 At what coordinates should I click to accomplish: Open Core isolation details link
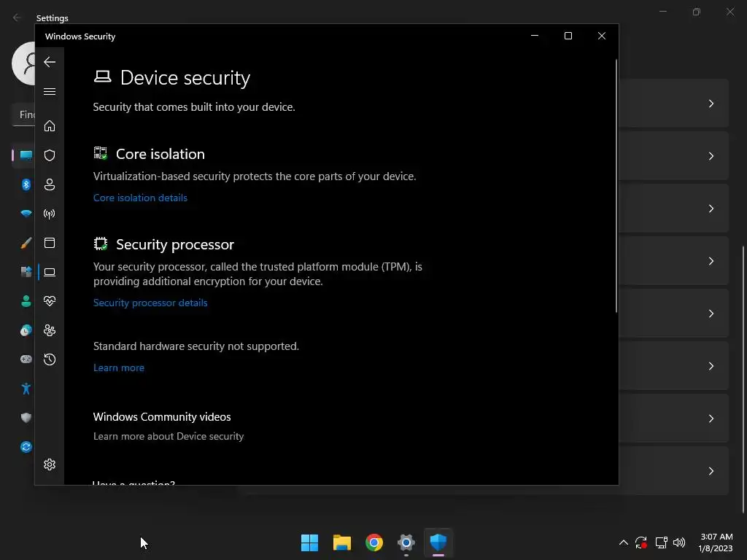140,198
